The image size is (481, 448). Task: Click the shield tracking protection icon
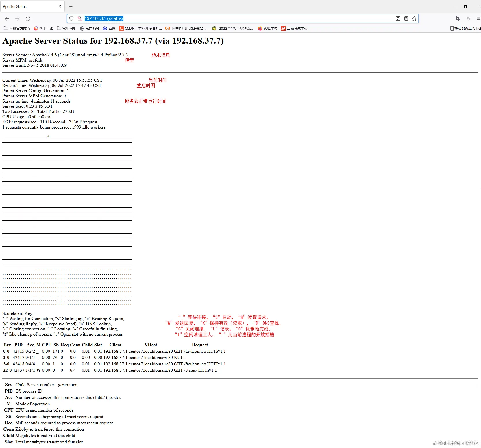tap(71, 18)
